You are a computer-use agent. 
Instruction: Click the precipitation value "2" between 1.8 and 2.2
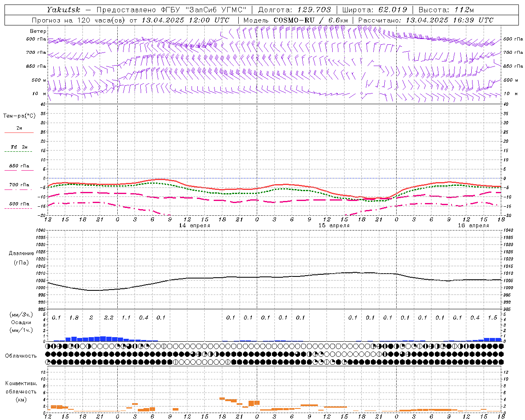91,317
